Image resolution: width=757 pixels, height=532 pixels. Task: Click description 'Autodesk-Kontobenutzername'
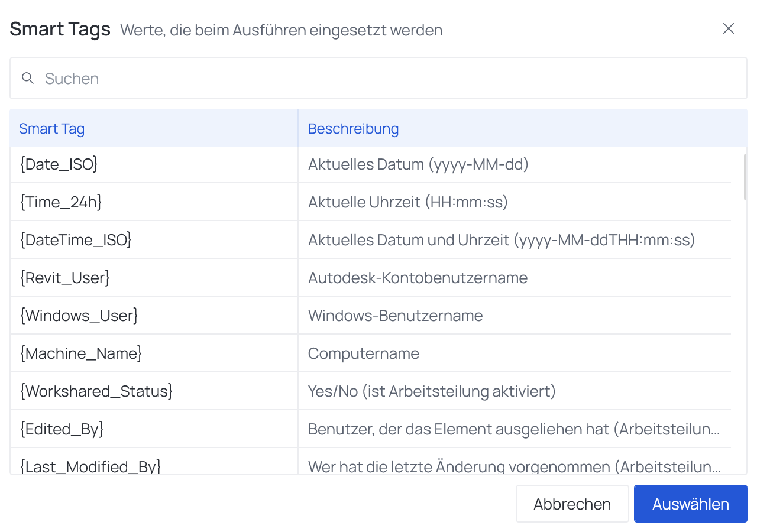click(x=418, y=278)
